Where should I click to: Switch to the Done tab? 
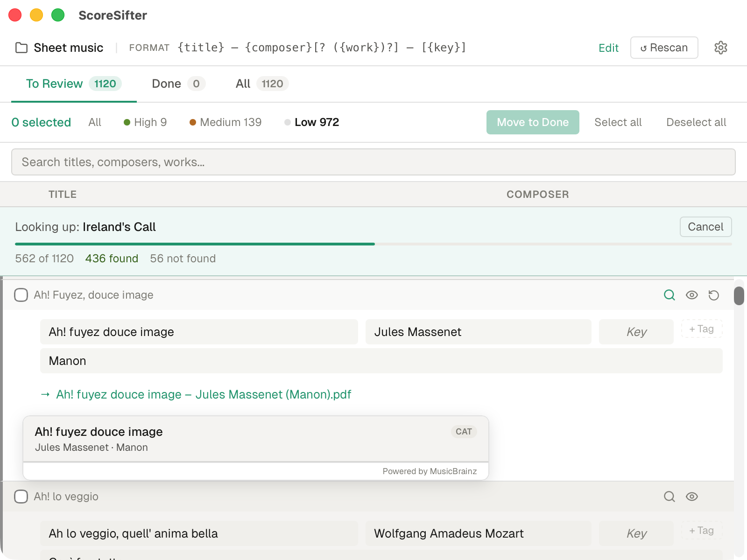pyautogui.click(x=166, y=84)
